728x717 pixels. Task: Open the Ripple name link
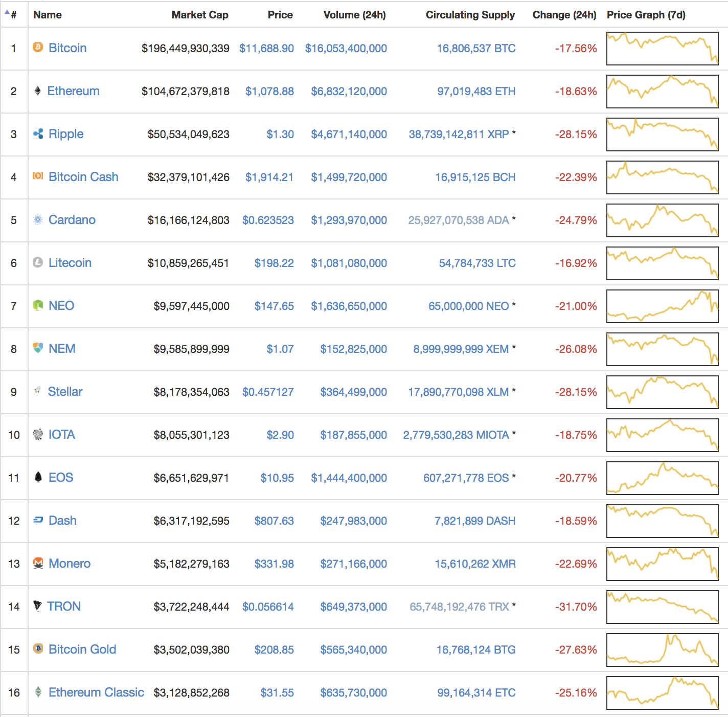click(x=66, y=133)
